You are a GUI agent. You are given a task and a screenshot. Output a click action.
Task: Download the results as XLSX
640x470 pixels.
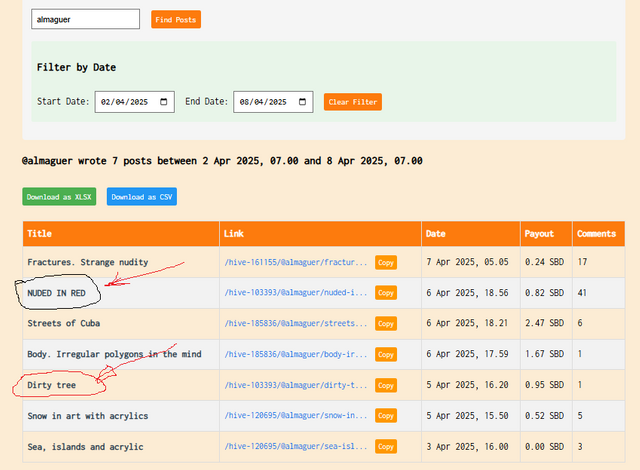click(59, 197)
